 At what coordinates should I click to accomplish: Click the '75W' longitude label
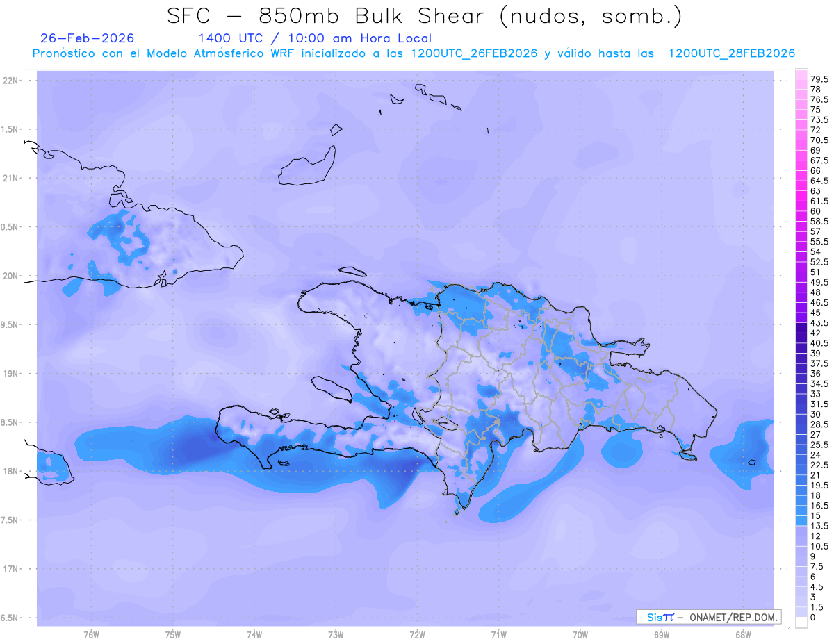tap(173, 634)
